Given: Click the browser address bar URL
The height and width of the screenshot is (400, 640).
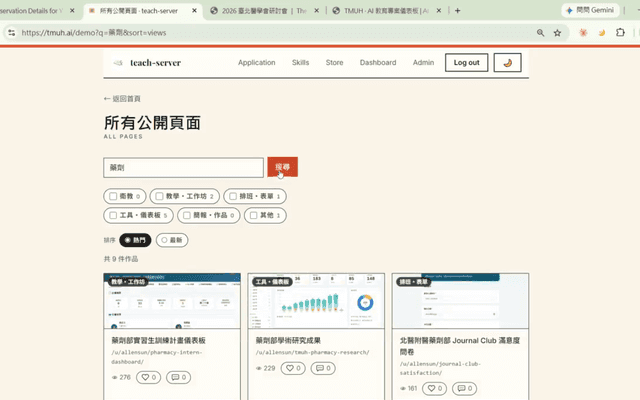Looking at the screenshot, I should tap(94, 33).
